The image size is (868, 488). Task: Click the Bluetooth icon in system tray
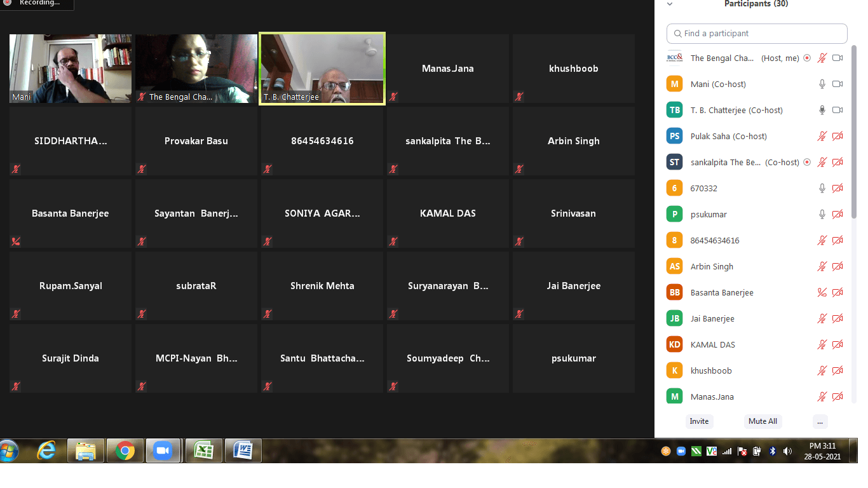773,451
